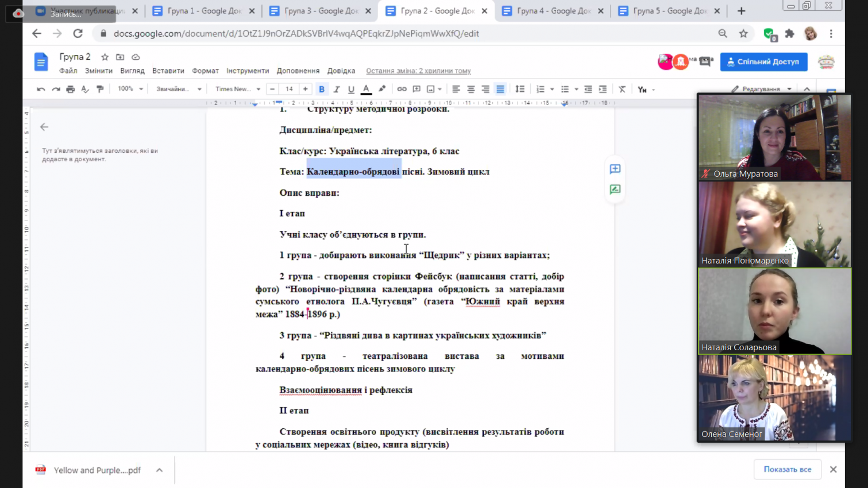Insert a link
The image size is (868, 488).
(402, 90)
